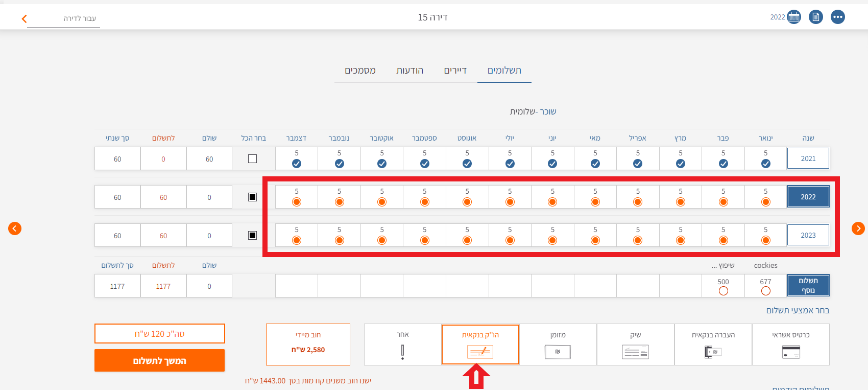Click the back chevron beside apartment search
This screenshot has width=868, height=390.
tap(24, 19)
